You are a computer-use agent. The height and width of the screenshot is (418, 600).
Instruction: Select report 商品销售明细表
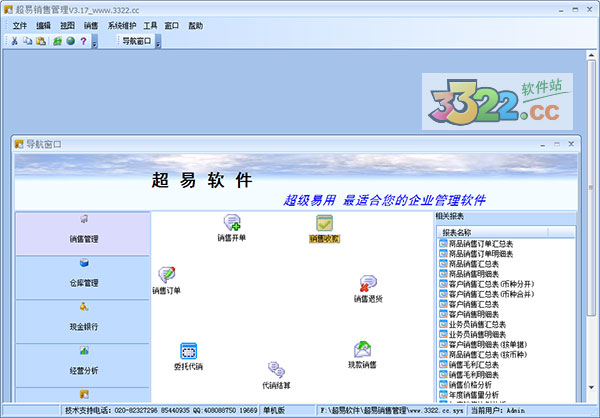tap(469, 274)
